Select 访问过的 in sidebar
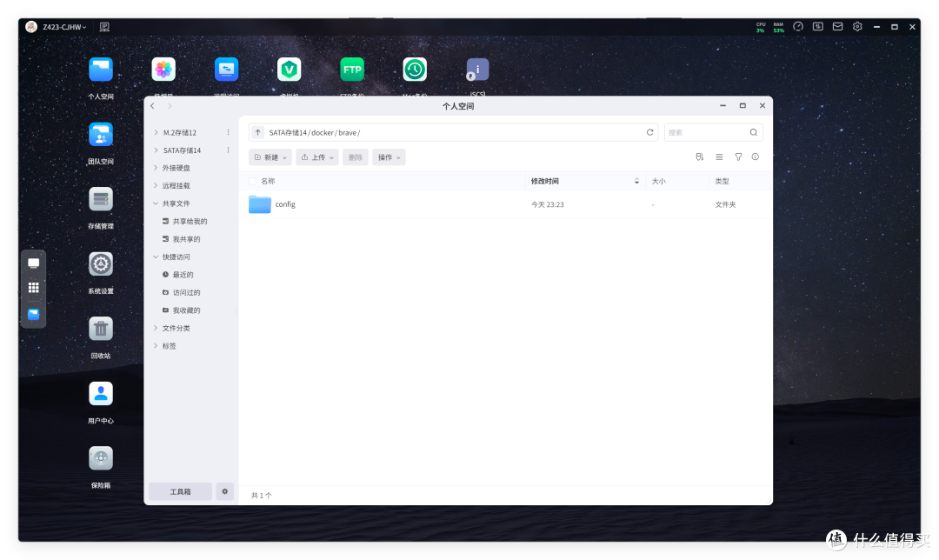This screenshot has width=939, height=560. point(186,293)
